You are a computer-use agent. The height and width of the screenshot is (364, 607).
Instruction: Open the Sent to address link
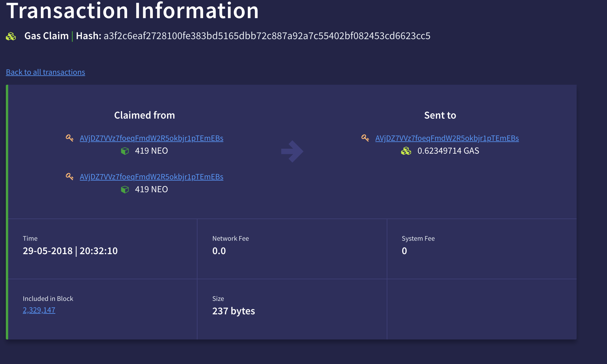[x=447, y=138]
